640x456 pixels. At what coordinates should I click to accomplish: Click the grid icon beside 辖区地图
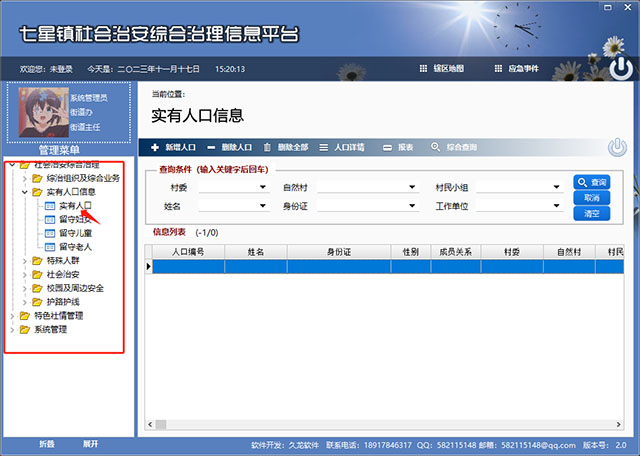(x=423, y=69)
